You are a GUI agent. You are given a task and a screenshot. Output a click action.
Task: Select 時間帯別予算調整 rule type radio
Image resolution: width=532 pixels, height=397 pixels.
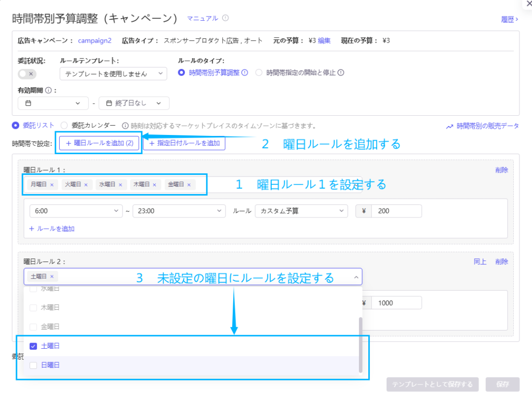181,73
